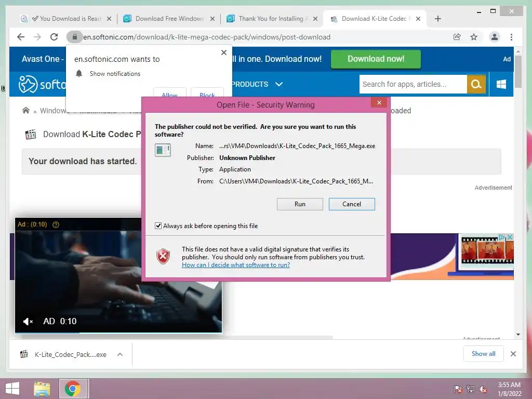Click the Softonic search input field
The width and height of the screenshot is (532, 399).
[413, 84]
